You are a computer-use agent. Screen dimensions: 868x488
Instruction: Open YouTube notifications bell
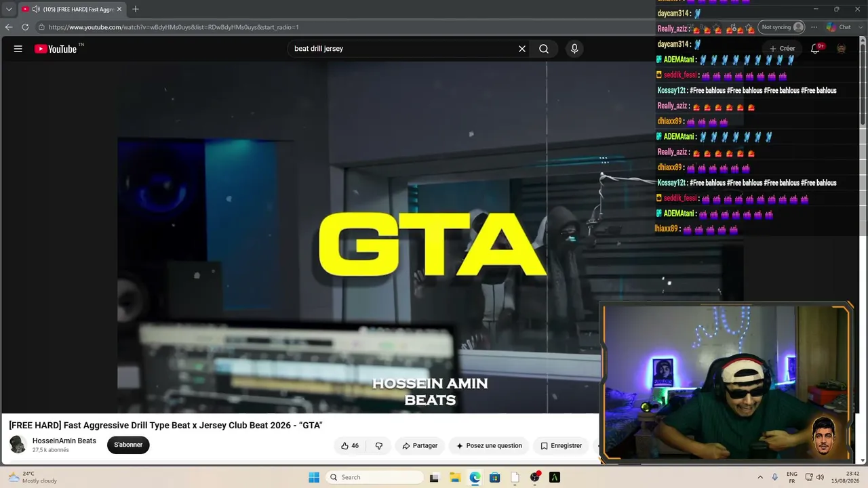click(816, 49)
